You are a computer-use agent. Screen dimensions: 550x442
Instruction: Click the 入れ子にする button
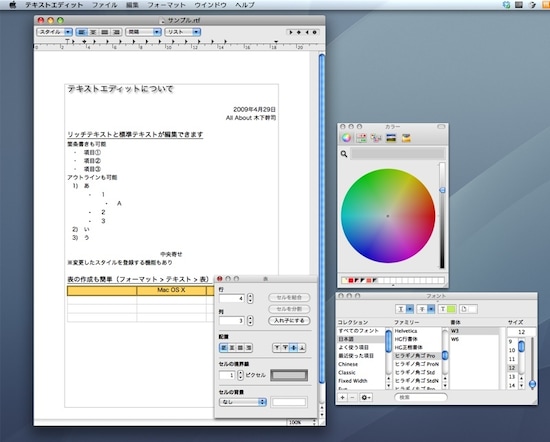289,321
